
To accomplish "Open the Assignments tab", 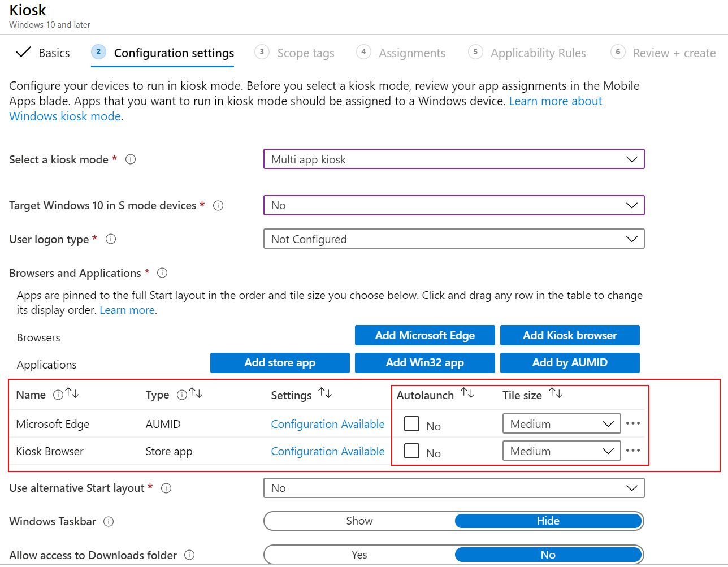I will coord(412,53).
